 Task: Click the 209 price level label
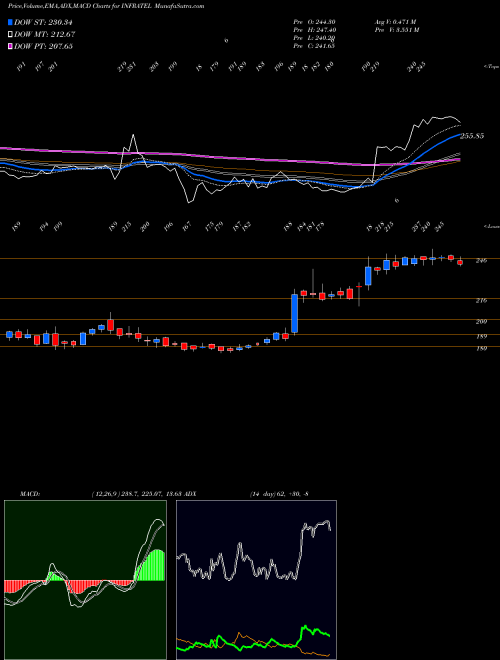click(481, 322)
